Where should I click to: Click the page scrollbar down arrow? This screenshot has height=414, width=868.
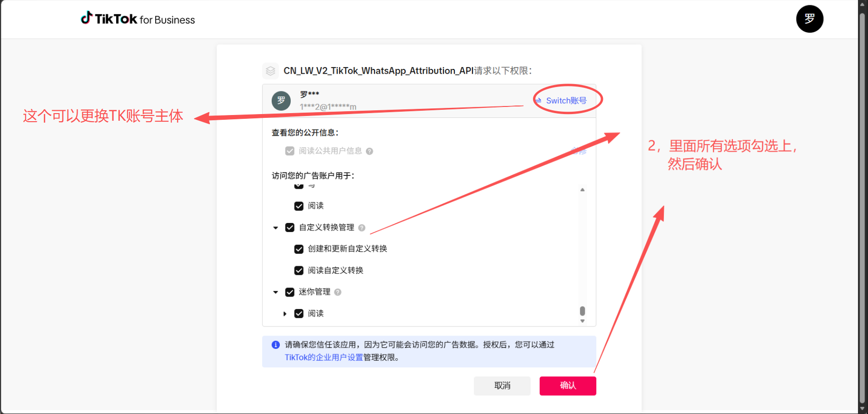pos(862,409)
